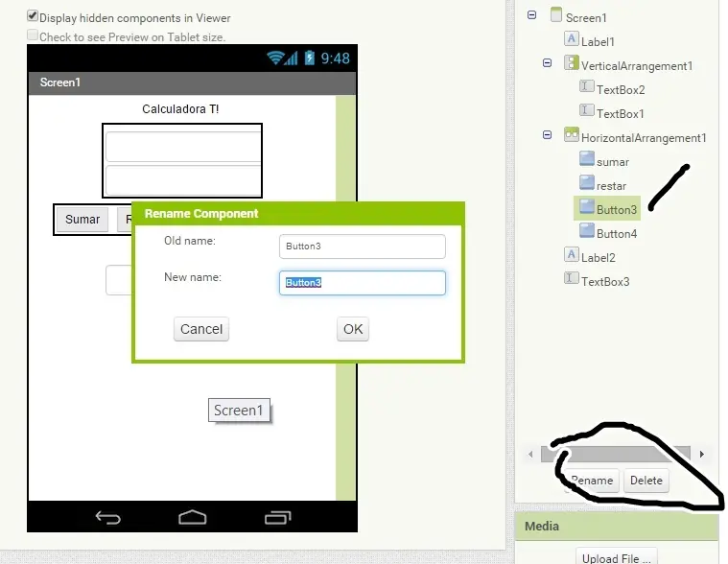Click the Button4 component icon

click(x=587, y=231)
